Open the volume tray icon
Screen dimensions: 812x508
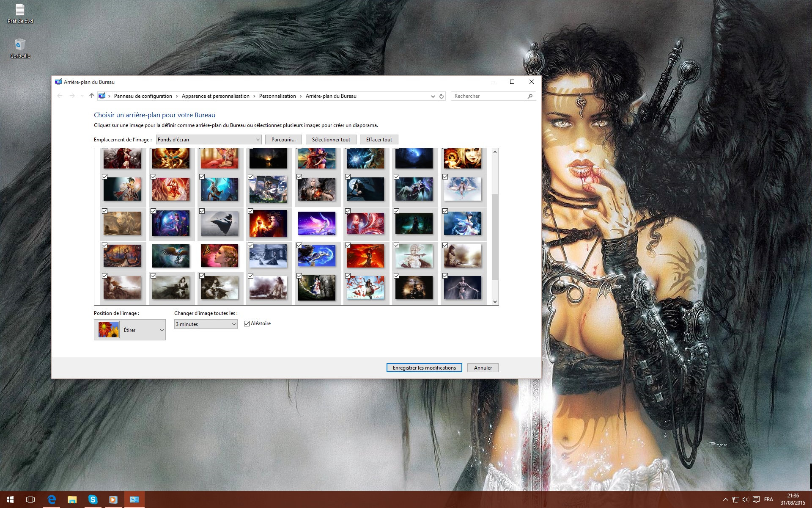[x=746, y=500]
